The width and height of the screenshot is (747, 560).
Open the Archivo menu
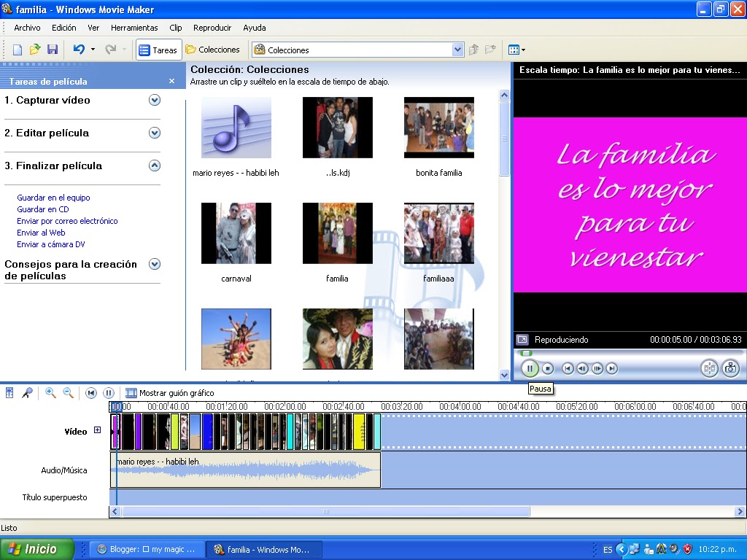tap(27, 28)
